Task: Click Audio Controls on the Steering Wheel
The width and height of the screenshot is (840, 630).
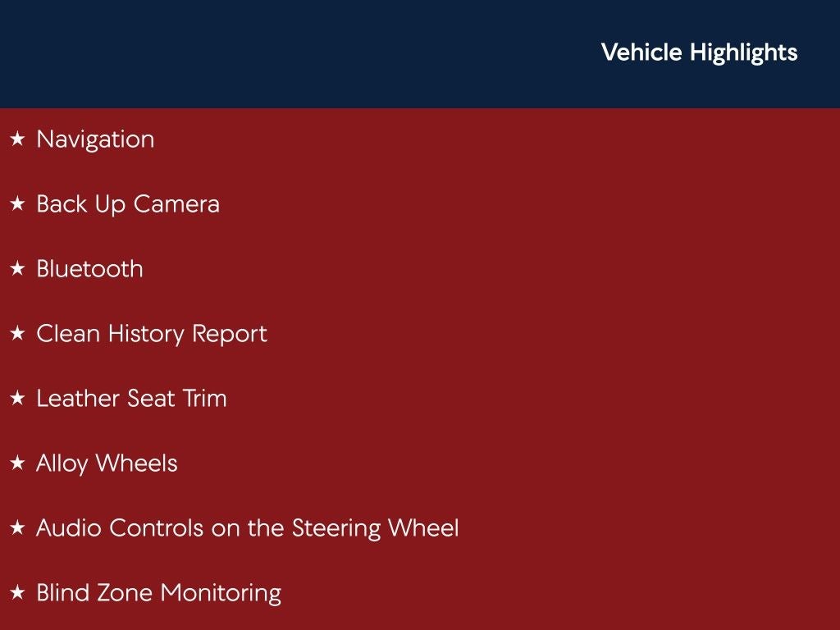Action: (x=247, y=528)
